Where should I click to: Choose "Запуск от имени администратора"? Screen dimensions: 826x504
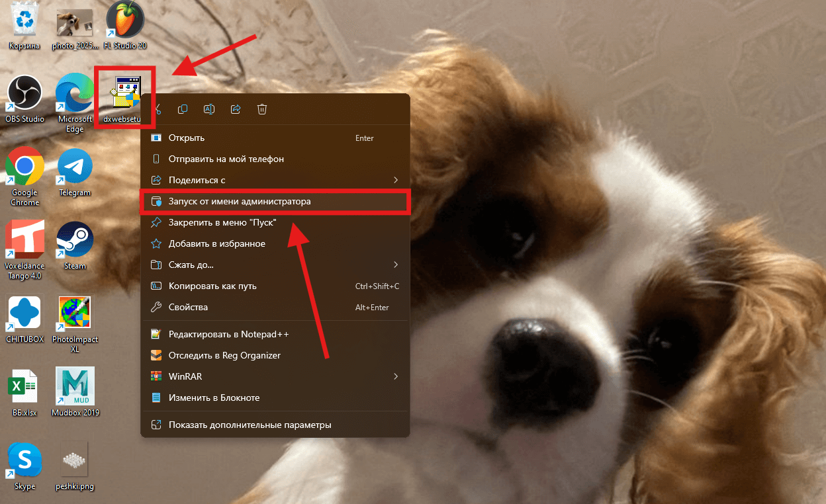click(240, 201)
